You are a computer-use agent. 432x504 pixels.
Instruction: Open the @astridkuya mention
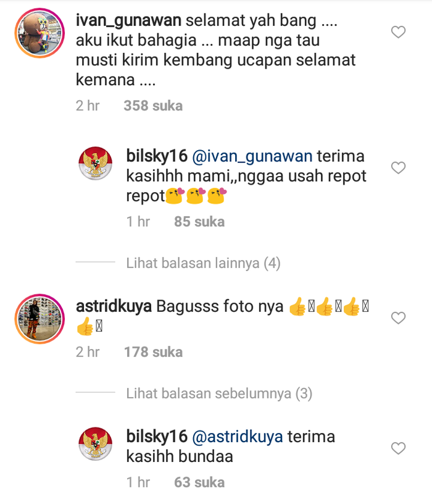pyautogui.click(x=238, y=437)
